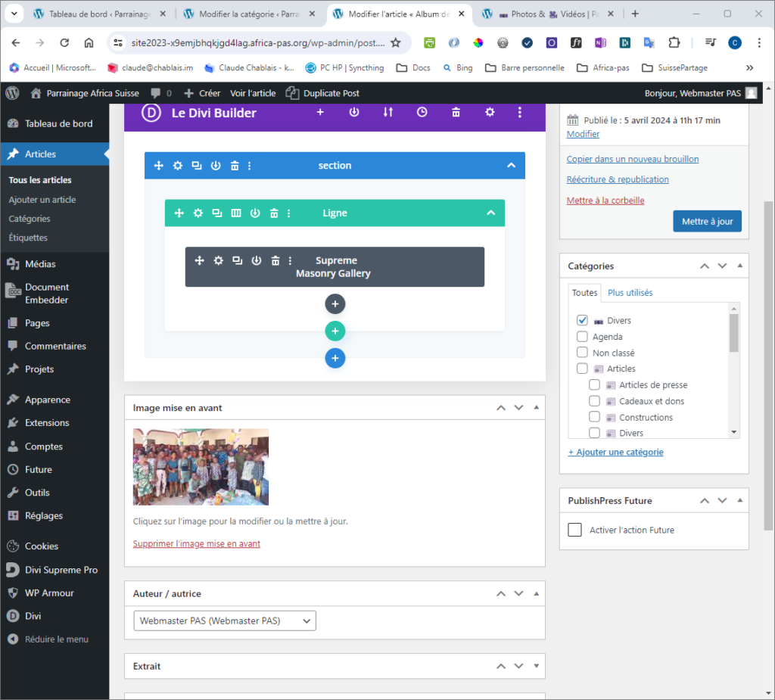The width and height of the screenshot is (775, 700).
Task: Click the Mettre à jour button
Action: click(707, 222)
